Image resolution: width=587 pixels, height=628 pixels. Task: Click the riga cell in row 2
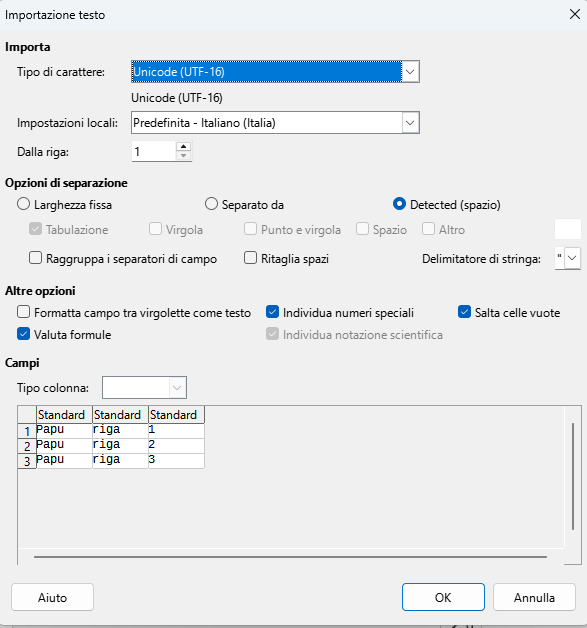pos(121,446)
